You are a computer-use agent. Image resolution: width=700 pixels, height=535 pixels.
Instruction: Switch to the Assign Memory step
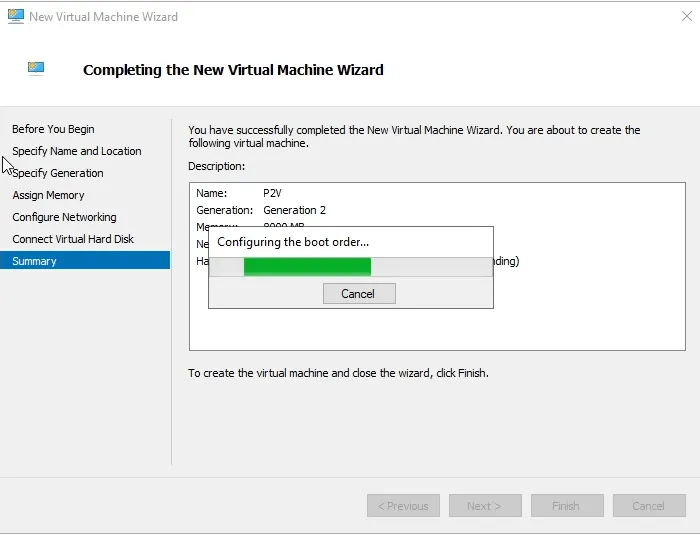[48, 195]
